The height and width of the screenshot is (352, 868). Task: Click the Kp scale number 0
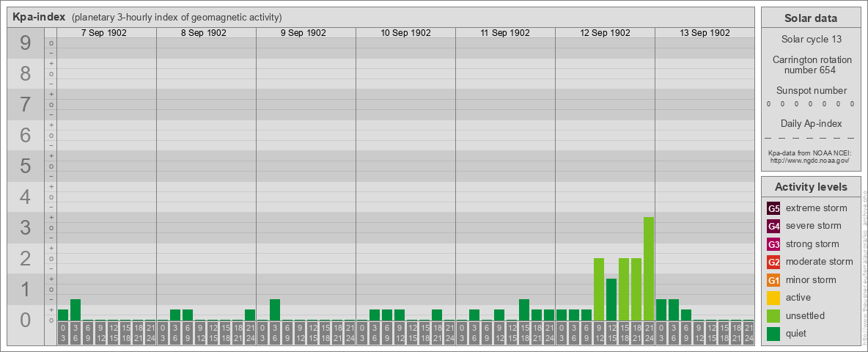click(x=26, y=320)
